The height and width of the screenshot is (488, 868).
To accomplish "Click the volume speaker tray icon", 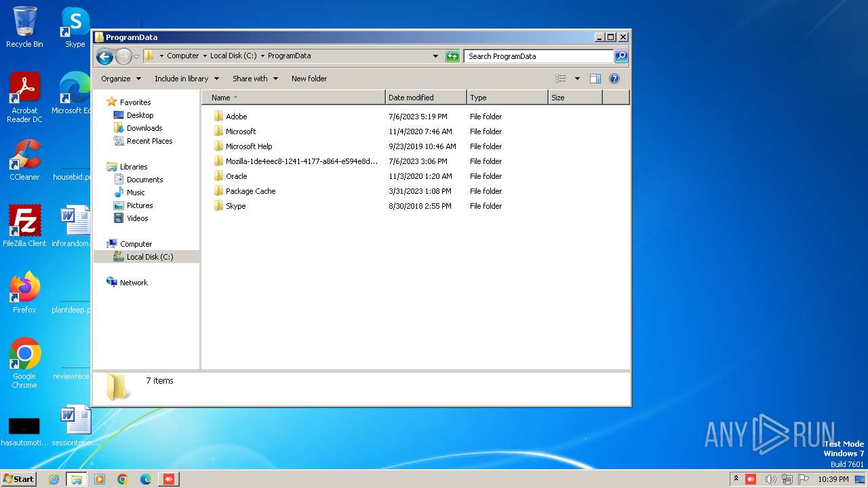I will pyautogui.click(x=770, y=479).
